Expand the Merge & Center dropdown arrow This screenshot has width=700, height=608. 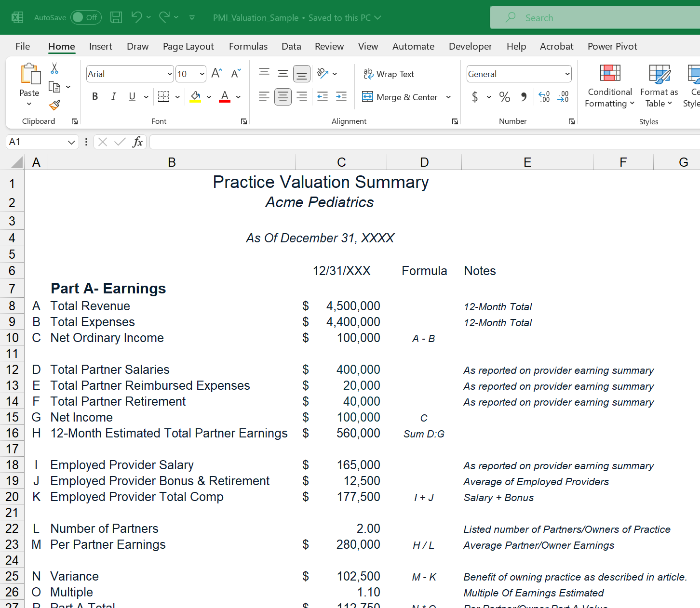click(x=448, y=97)
